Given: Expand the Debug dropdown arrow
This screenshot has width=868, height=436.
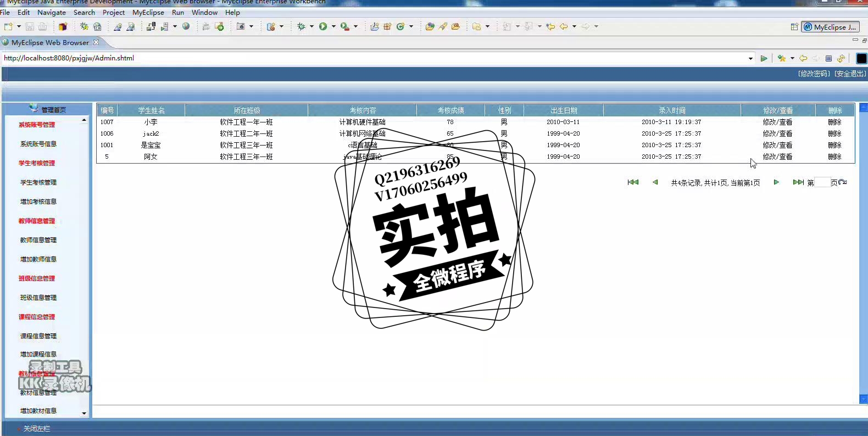Looking at the screenshot, I should pyautogui.click(x=311, y=26).
